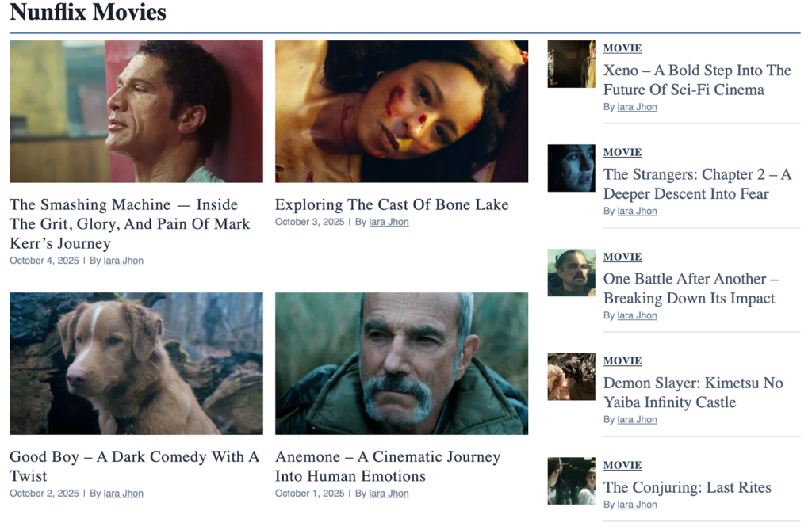Open The Conjuring: Last Rites title
The height and width of the screenshot is (530, 812).
688,487
